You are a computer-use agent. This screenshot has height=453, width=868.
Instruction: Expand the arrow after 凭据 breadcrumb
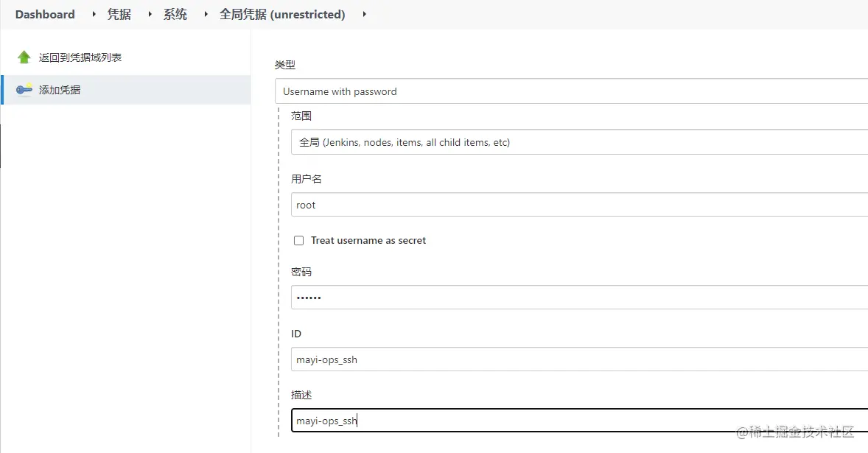click(x=150, y=14)
